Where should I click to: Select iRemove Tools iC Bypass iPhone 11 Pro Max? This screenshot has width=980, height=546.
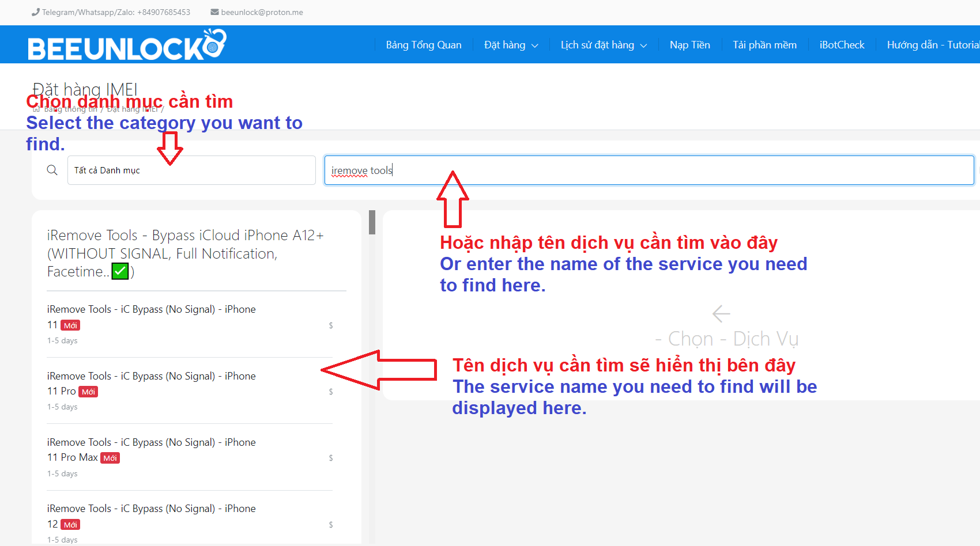click(x=190, y=457)
